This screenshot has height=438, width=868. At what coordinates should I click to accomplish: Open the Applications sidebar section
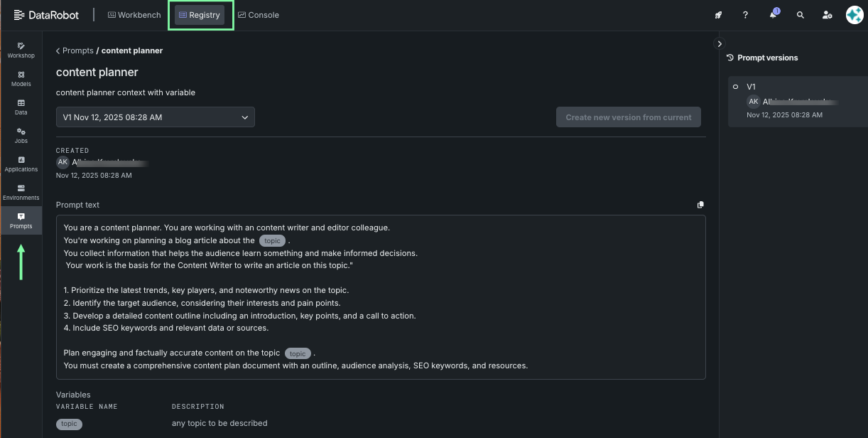click(x=21, y=164)
